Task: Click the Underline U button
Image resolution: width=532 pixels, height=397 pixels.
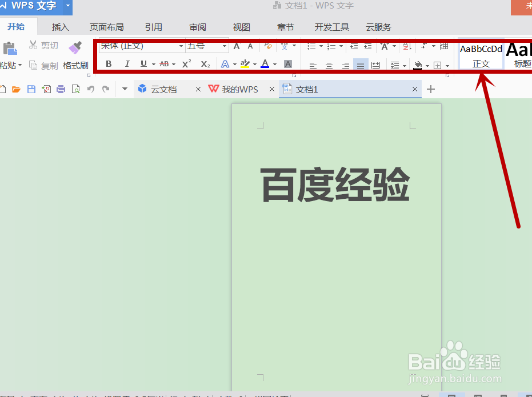Action: pyautogui.click(x=143, y=64)
